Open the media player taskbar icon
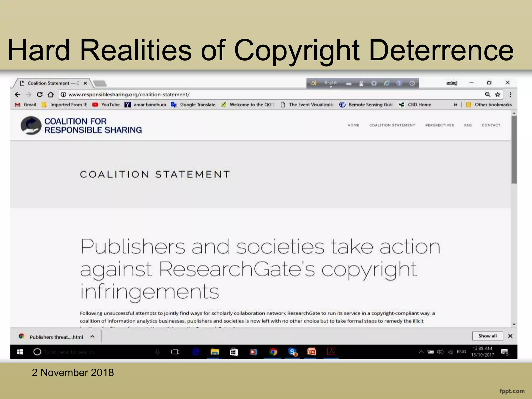The width and height of the screenshot is (532, 399). [x=253, y=352]
